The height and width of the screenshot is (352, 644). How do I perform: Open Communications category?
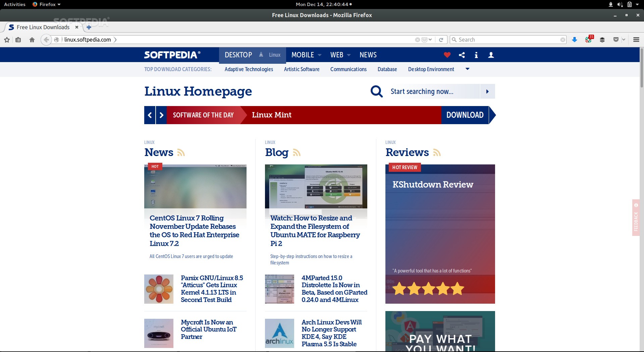348,69
